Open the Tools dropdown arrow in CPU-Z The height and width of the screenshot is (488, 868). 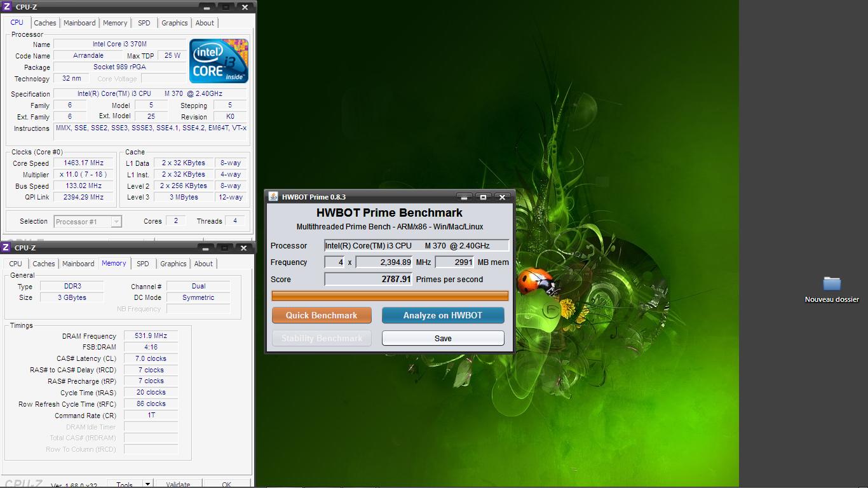pos(147,484)
